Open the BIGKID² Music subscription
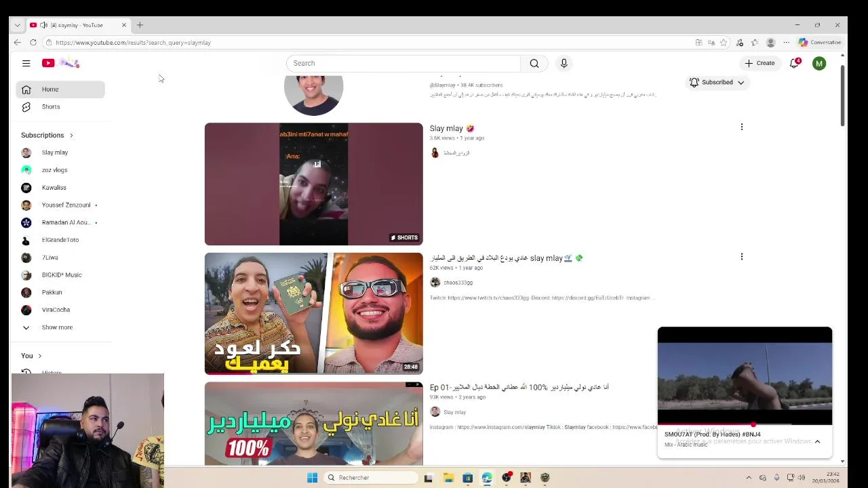This screenshot has width=868, height=488. [x=60, y=274]
